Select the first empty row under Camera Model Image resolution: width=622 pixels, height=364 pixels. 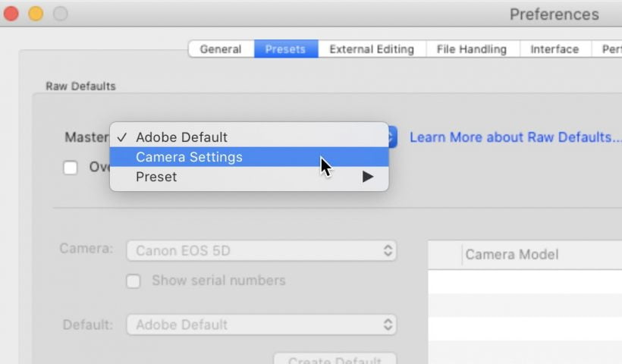point(525,282)
